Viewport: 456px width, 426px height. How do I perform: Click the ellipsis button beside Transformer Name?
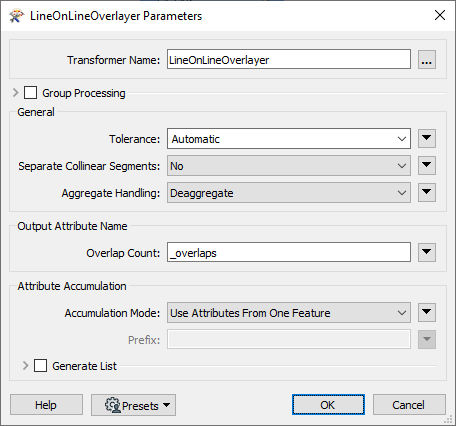pos(427,60)
